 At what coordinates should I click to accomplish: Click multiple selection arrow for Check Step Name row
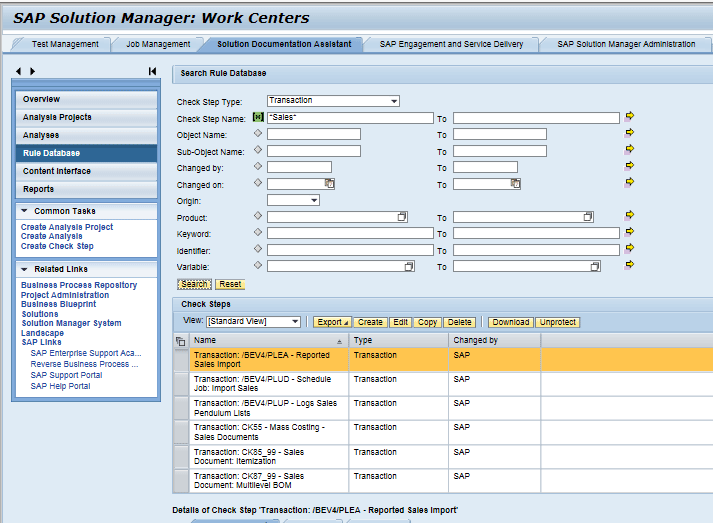point(629,116)
